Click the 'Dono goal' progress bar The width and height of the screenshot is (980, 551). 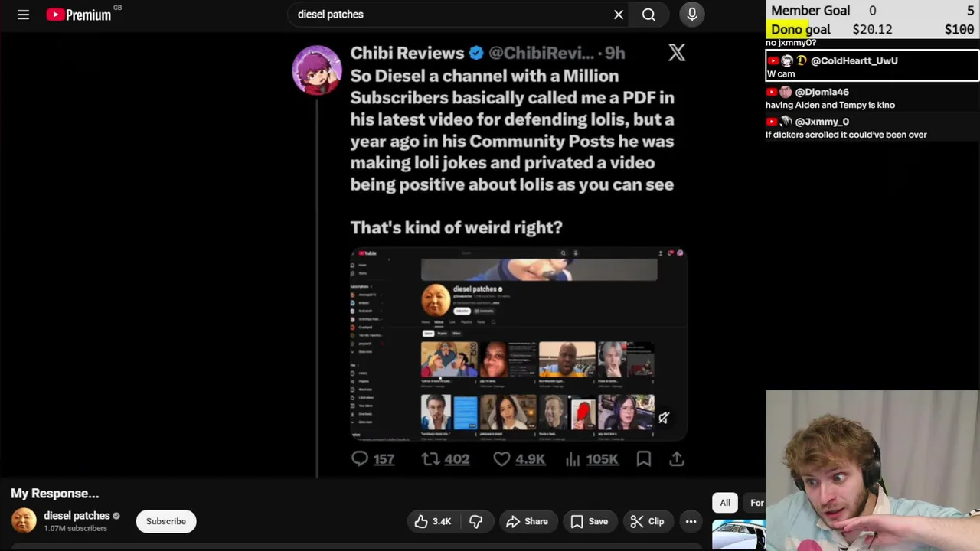point(872,29)
